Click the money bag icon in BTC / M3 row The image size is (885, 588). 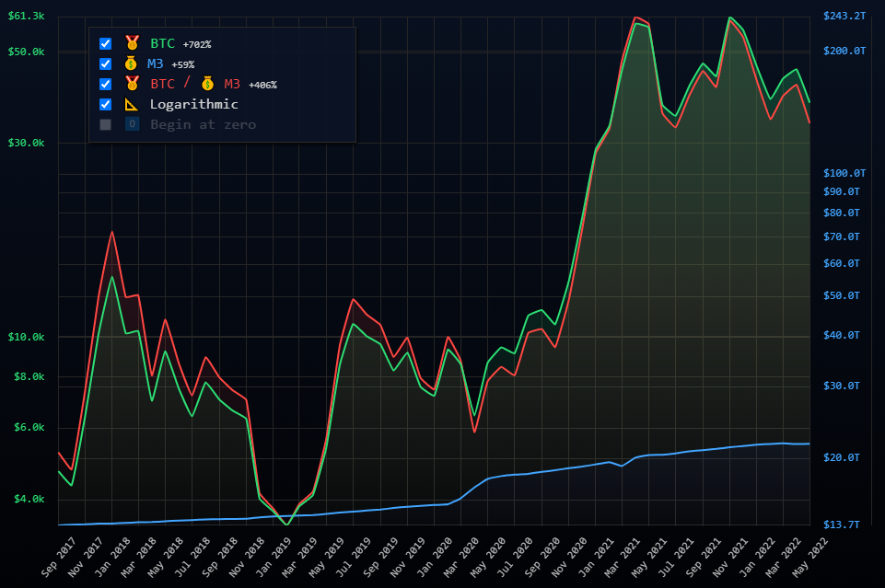pyautogui.click(x=207, y=84)
